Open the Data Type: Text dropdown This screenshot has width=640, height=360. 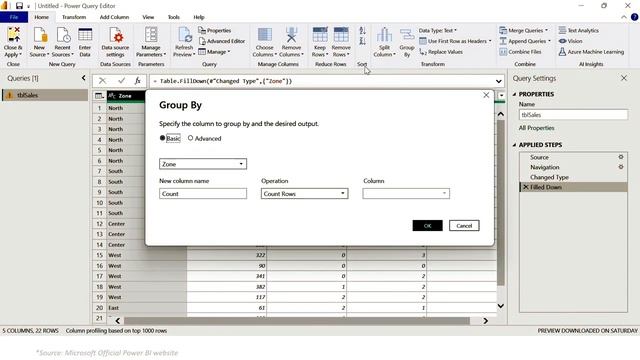click(x=438, y=31)
